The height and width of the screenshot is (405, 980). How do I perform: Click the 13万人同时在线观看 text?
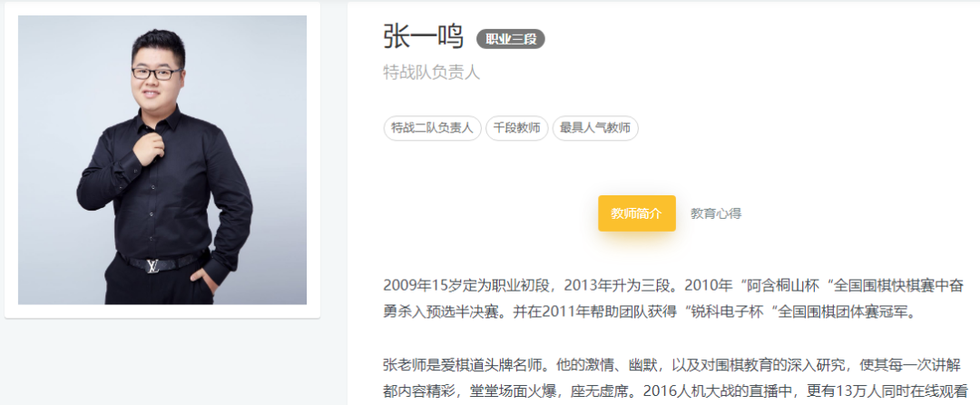point(901,391)
